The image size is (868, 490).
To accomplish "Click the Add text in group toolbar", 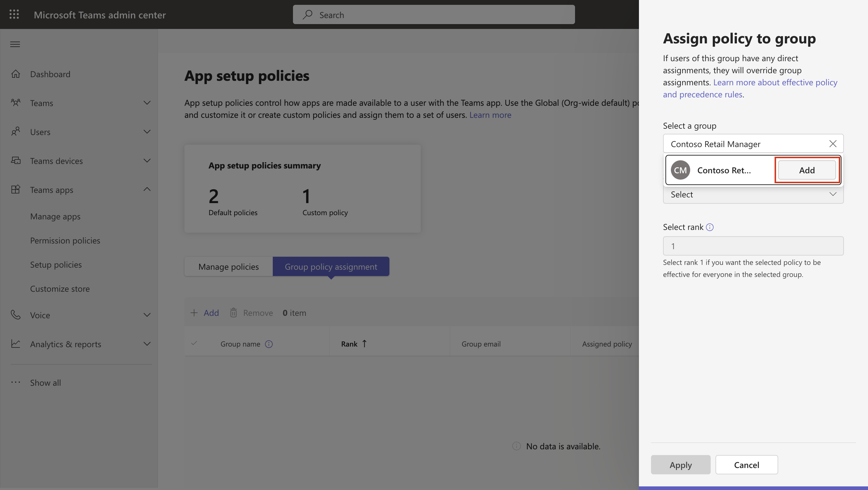I will (x=211, y=313).
